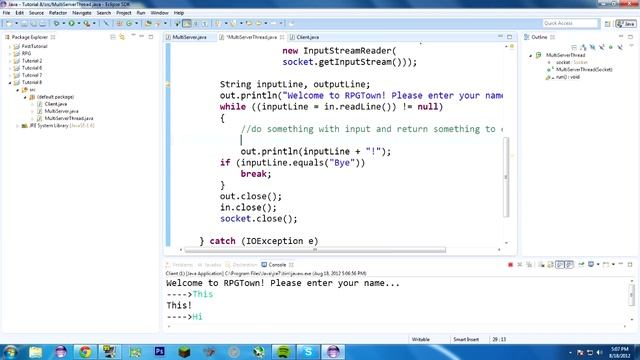Open the Run button dropdown arrow
Viewport: 640px width, 360px height.
point(79,23)
